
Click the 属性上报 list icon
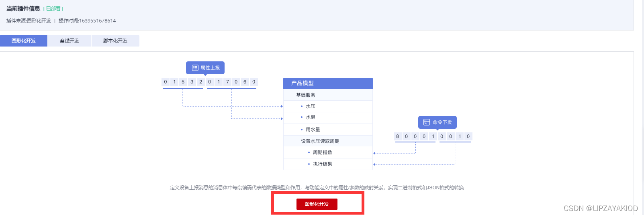click(195, 68)
